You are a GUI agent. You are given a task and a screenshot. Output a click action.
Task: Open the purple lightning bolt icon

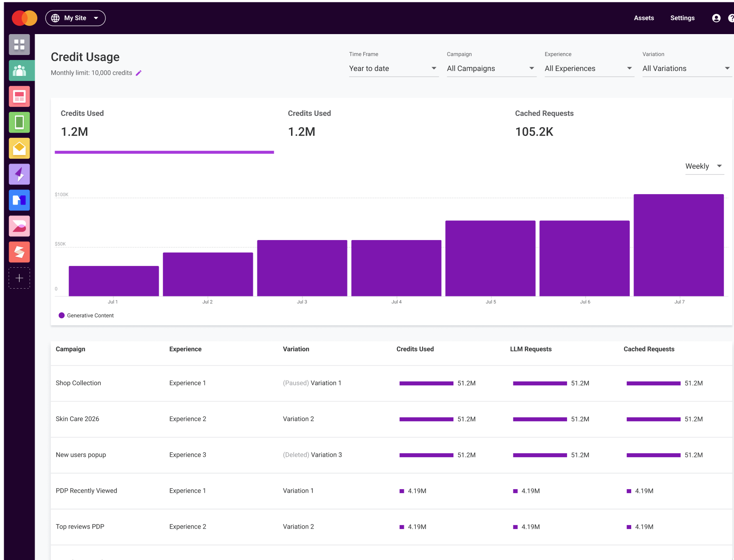point(19,174)
